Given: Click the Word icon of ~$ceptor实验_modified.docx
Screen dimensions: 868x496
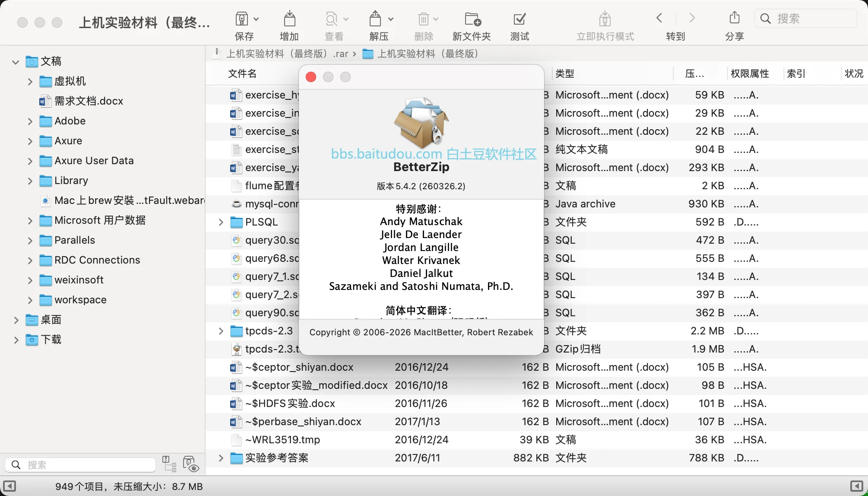Looking at the screenshot, I should tap(236, 385).
